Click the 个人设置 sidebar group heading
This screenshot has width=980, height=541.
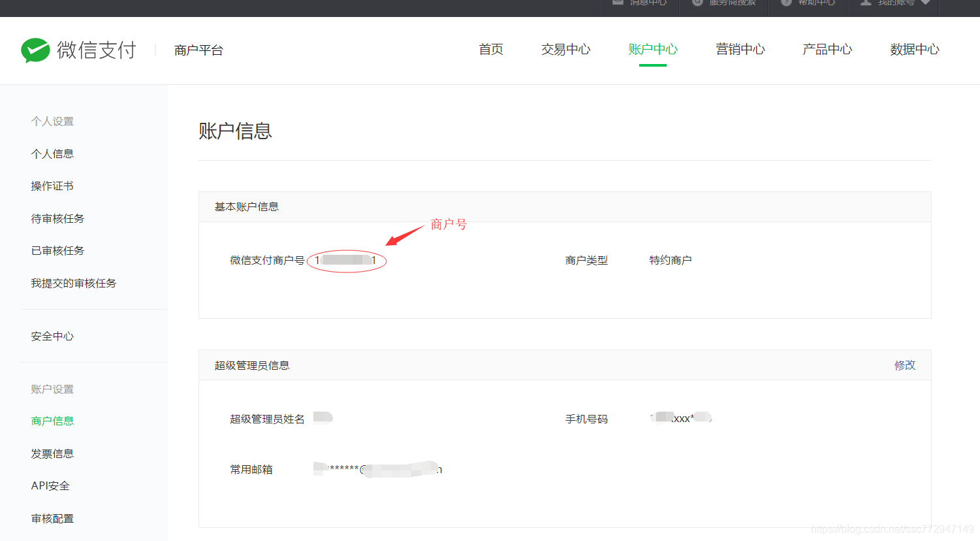(52, 121)
